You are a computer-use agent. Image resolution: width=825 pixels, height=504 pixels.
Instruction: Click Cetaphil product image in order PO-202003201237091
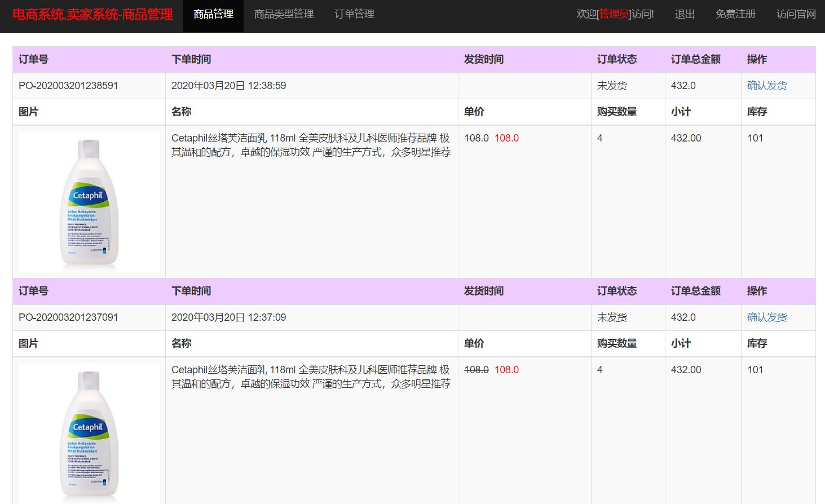coord(89,434)
